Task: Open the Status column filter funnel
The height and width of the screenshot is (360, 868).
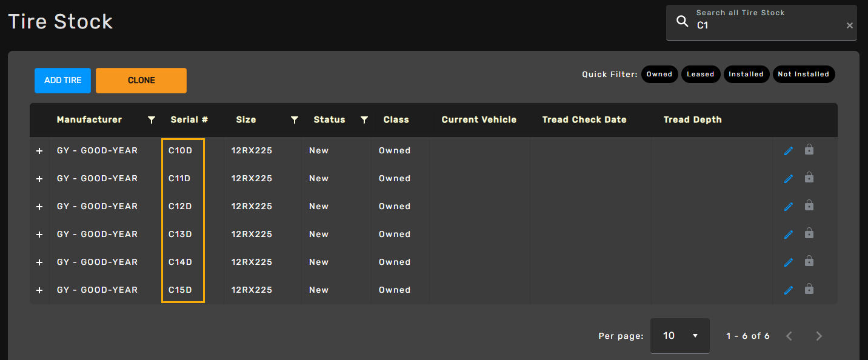Action: pos(364,120)
